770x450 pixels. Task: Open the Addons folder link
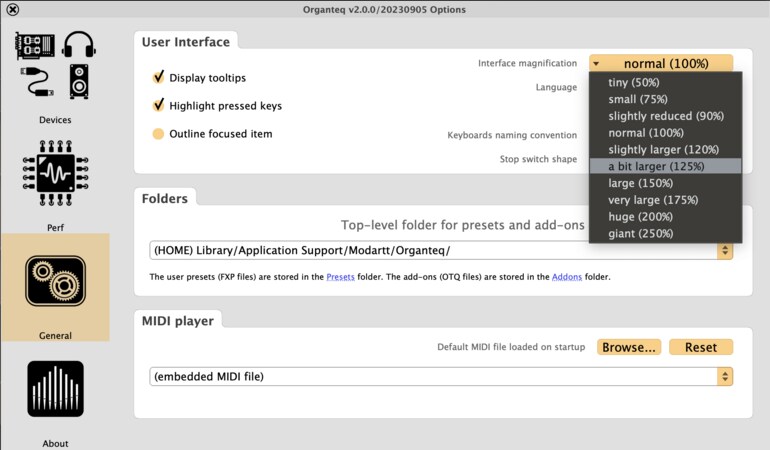pyautogui.click(x=567, y=277)
